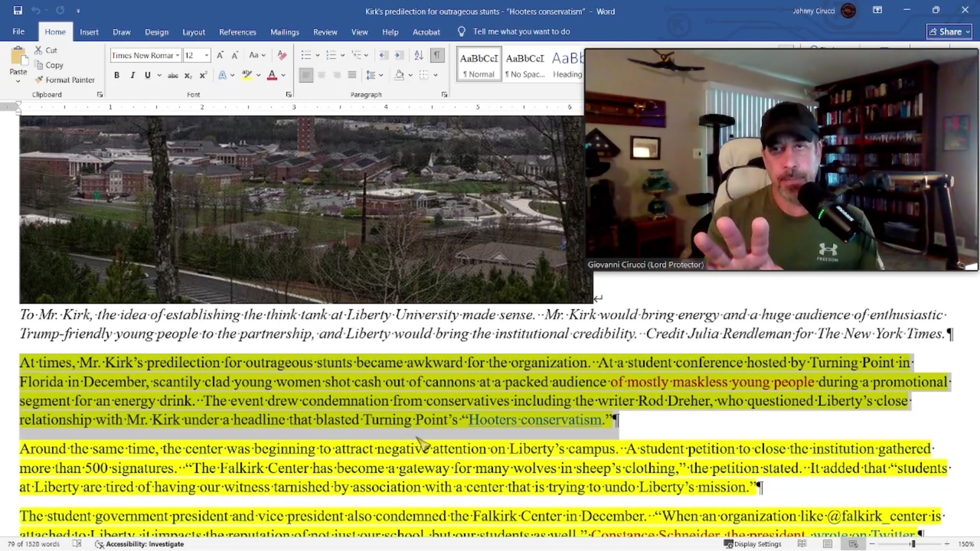Apply strikethrough to selected text
This screenshot has width=980, height=551.
point(173,75)
